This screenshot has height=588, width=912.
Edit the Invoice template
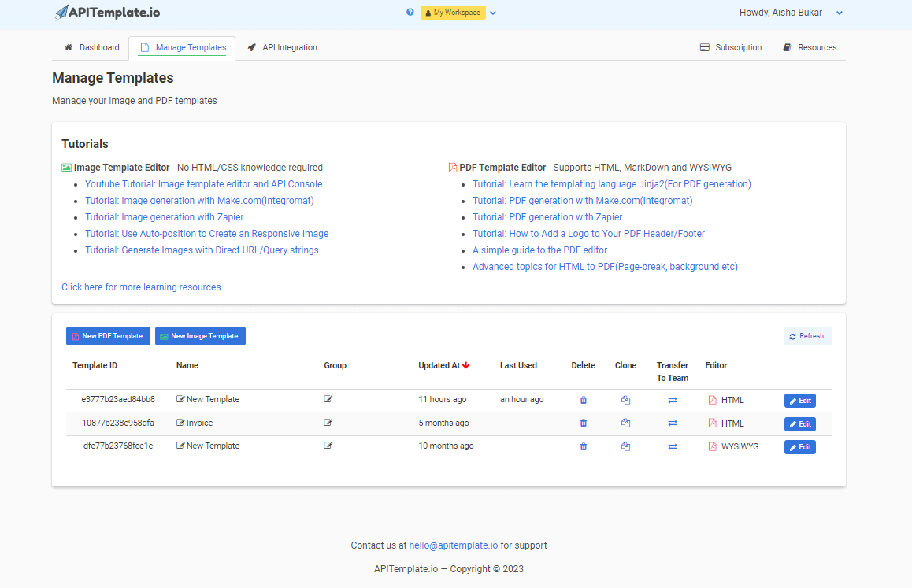[799, 423]
